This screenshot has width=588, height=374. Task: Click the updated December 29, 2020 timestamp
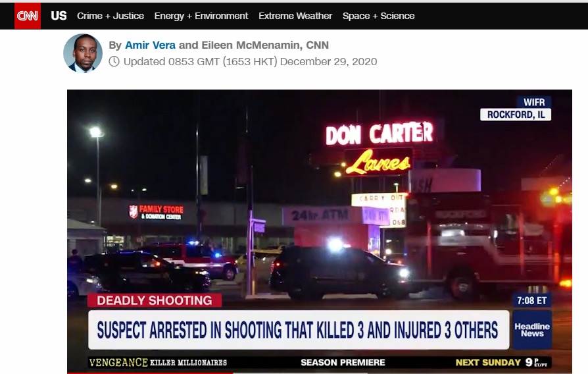point(250,62)
